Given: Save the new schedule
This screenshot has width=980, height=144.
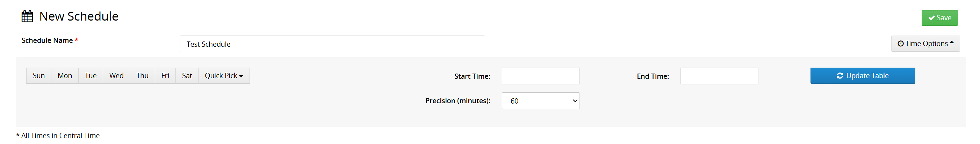Looking at the screenshot, I should 939,18.
